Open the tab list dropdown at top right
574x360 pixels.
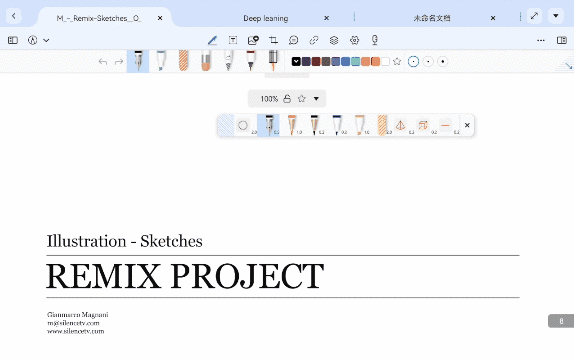pyautogui.click(x=555, y=16)
